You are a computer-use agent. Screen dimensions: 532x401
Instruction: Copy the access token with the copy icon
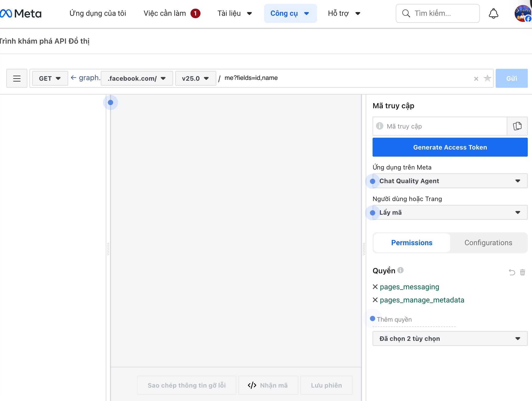517,126
